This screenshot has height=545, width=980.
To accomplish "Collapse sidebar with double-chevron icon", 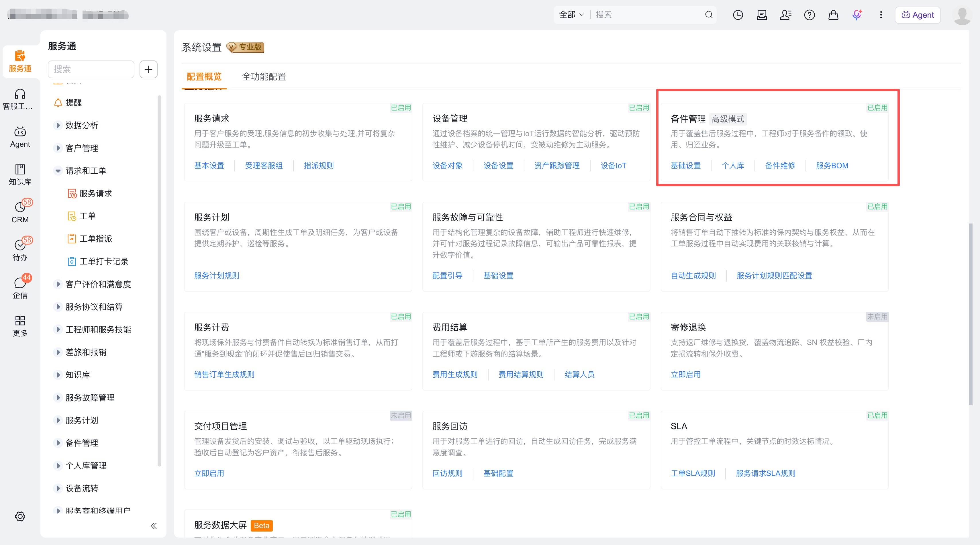I will tap(154, 526).
